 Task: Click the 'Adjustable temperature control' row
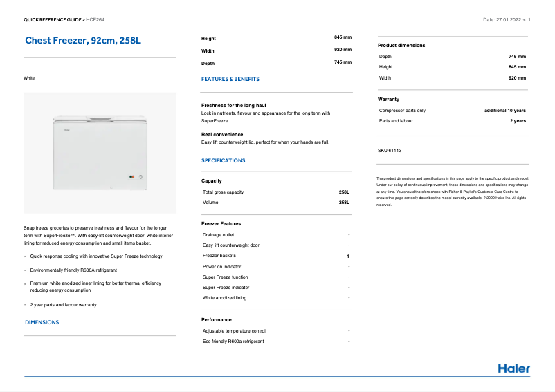(234, 331)
